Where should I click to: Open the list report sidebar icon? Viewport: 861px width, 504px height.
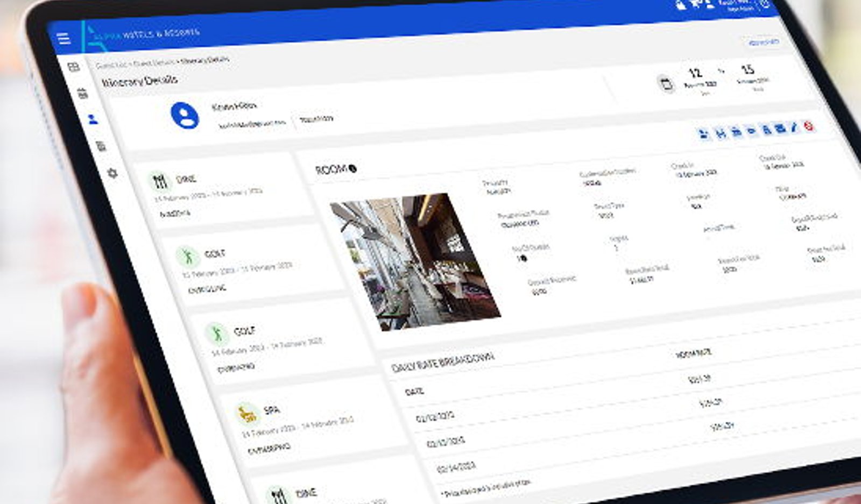[101, 146]
